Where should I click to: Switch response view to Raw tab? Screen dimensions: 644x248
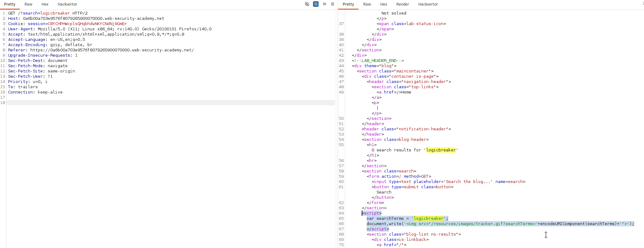(367, 4)
